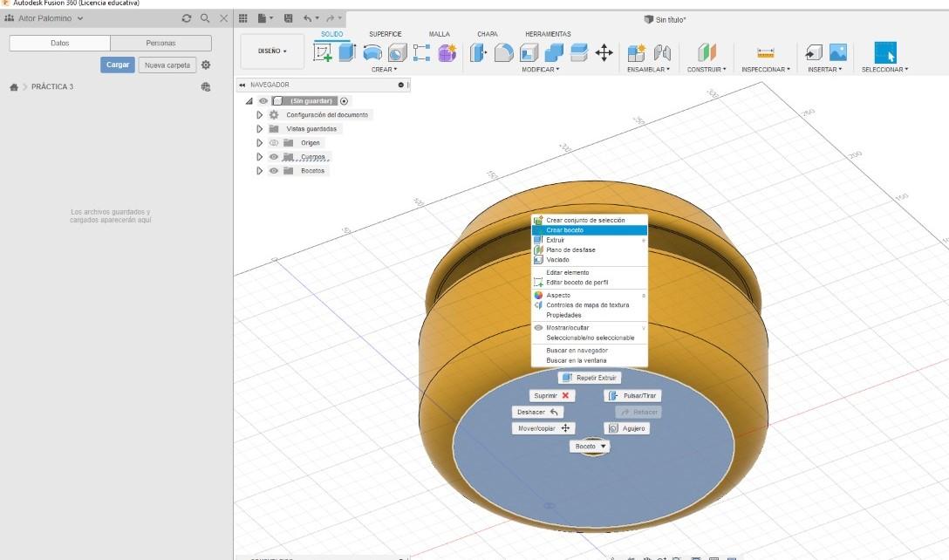This screenshot has width=949, height=560.
Task: Toggle visibility eye of Origen folder
Action: (x=274, y=143)
